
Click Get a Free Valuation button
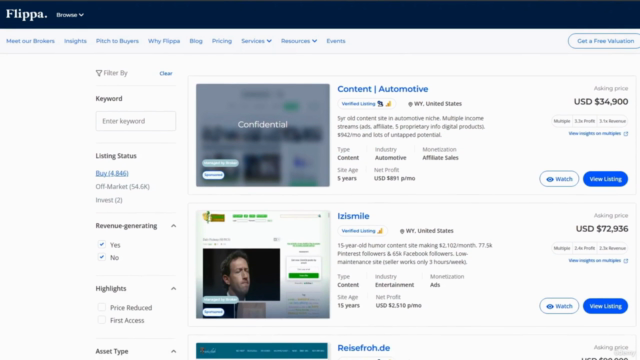click(x=605, y=41)
